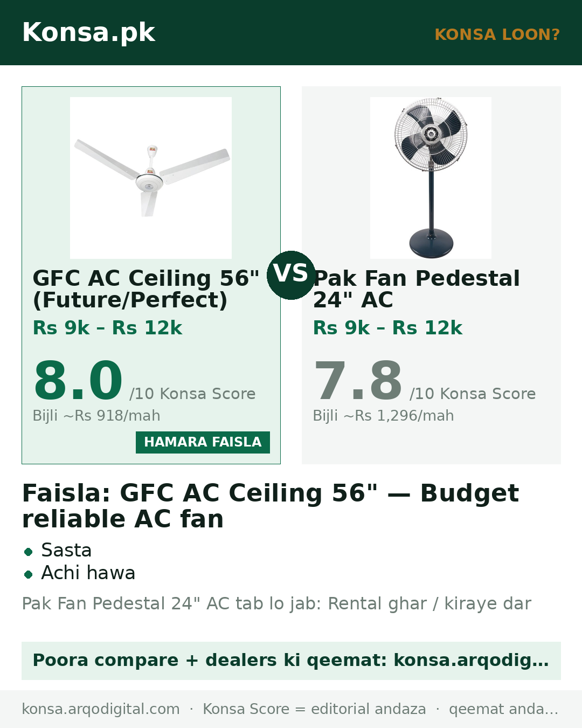Click the Konsa.pk logo

(x=88, y=32)
